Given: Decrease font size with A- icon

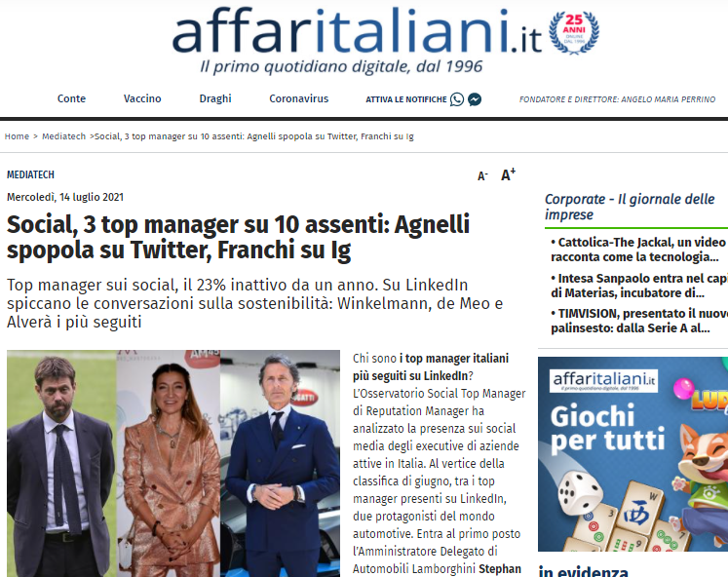Looking at the screenshot, I should point(482,176).
